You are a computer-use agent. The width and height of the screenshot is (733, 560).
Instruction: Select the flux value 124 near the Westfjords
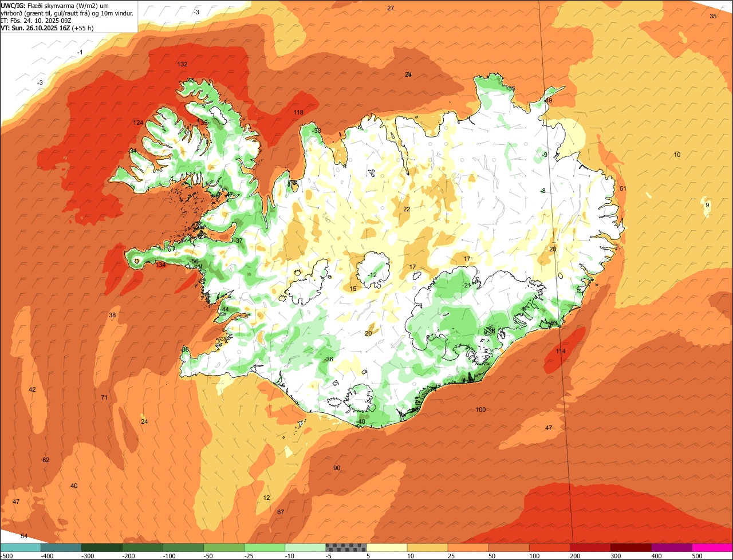click(x=138, y=123)
